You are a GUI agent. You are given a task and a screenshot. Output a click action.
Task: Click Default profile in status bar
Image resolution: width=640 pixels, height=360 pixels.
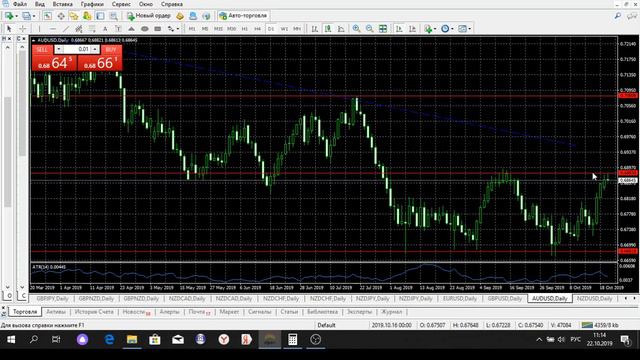coord(326,325)
